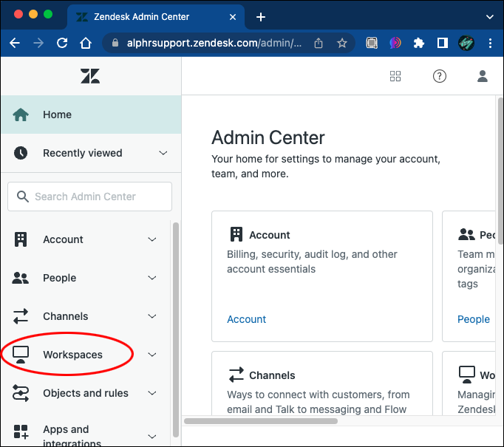Expand the Account sidebar chevron
This screenshot has width=504, height=447.
(x=152, y=239)
